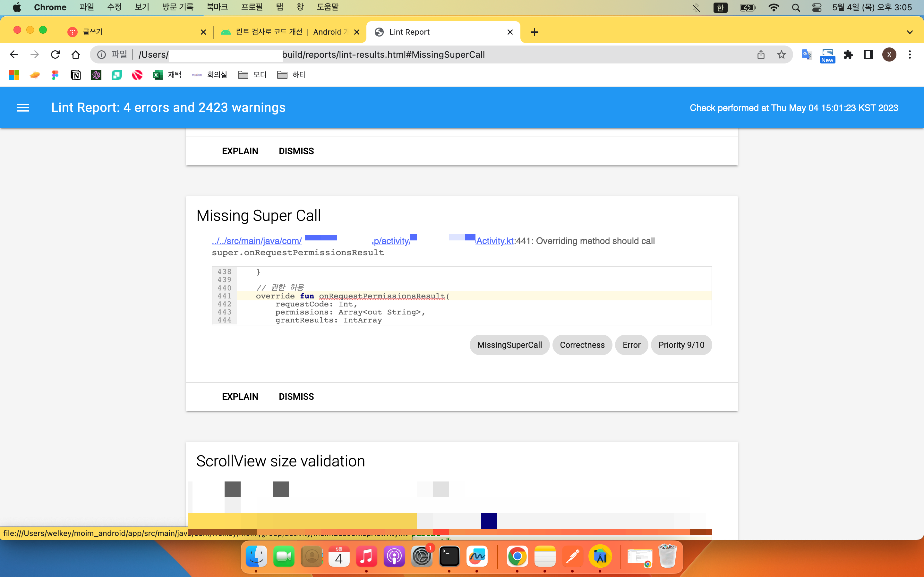Open the 북마크 menu in menu bar
The height and width of the screenshot is (577, 924).
pos(217,7)
